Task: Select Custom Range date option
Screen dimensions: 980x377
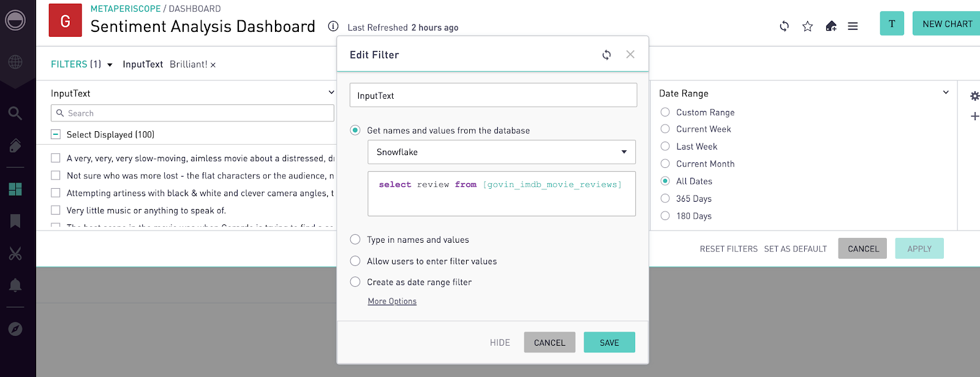Action: pyautogui.click(x=665, y=112)
